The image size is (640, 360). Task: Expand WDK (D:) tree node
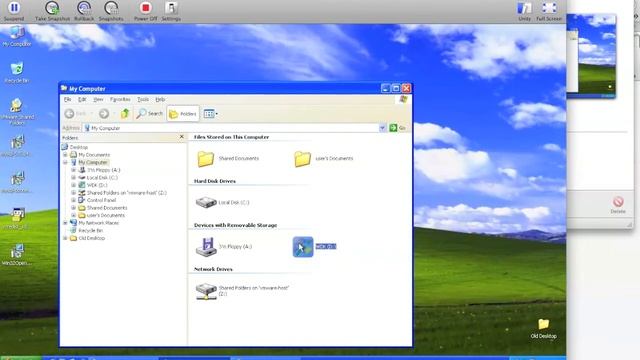(73, 185)
